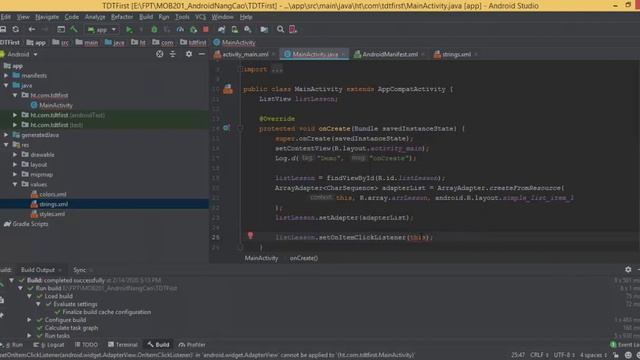Click the Build tool window button
The width and height of the screenshot is (640, 360).
pos(158,345)
